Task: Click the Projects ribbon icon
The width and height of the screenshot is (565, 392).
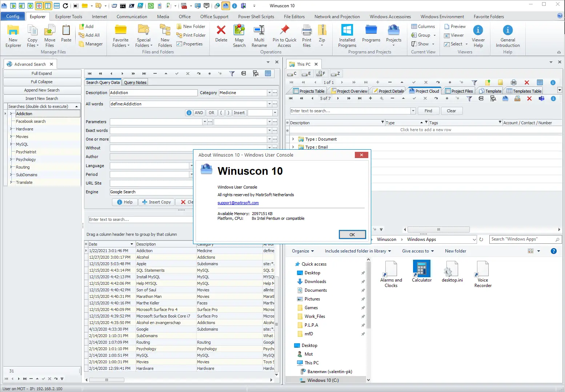Action: pos(394,35)
